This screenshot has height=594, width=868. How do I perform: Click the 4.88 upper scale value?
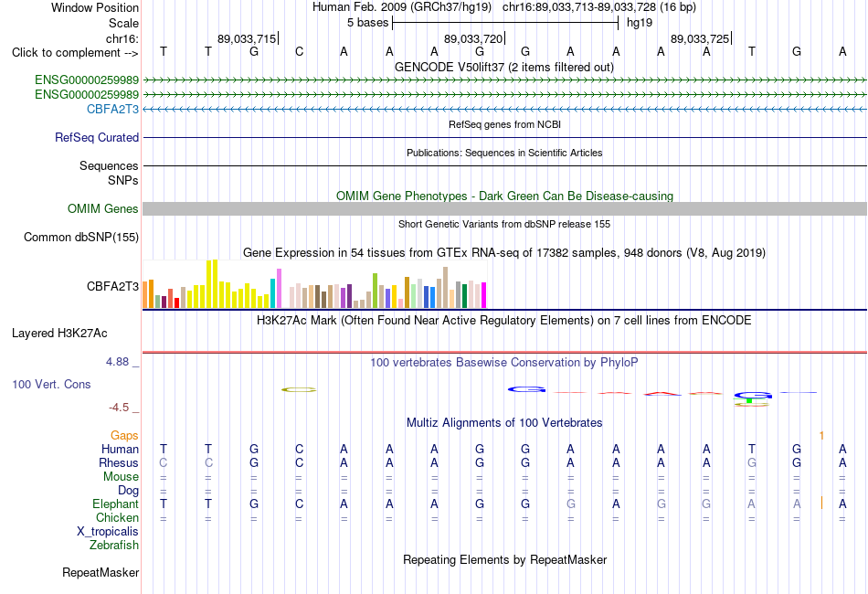pyautogui.click(x=117, y=362)
